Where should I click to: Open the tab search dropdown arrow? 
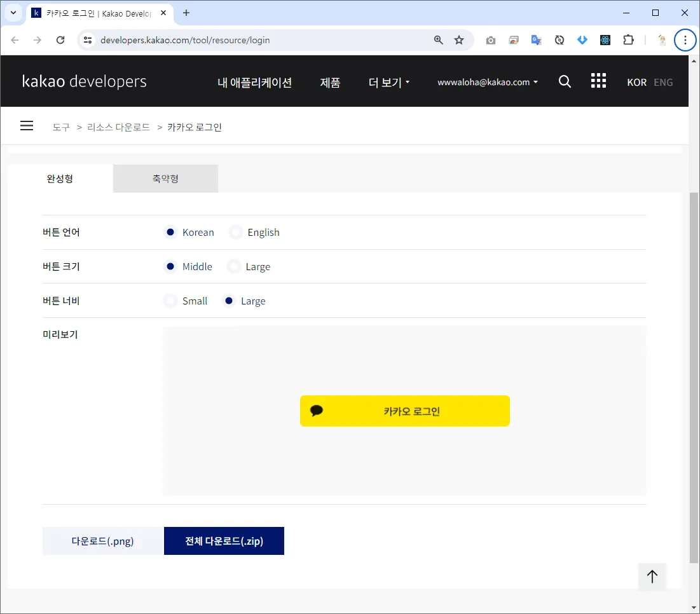pos(13,13)
